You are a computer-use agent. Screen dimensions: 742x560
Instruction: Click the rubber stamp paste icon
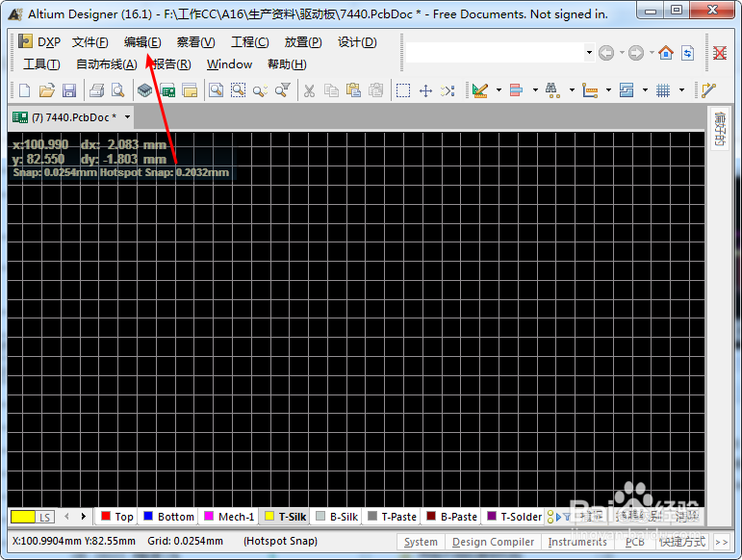coord(375,90)
